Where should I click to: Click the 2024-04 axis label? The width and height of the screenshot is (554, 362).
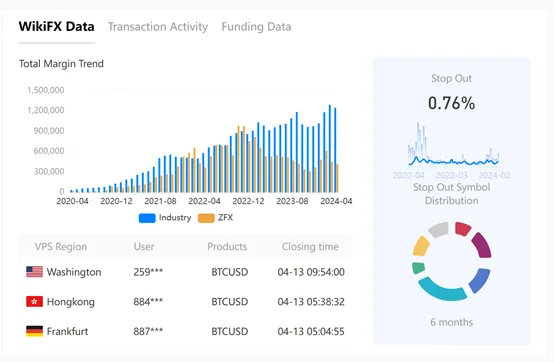(x=336, y=201)
